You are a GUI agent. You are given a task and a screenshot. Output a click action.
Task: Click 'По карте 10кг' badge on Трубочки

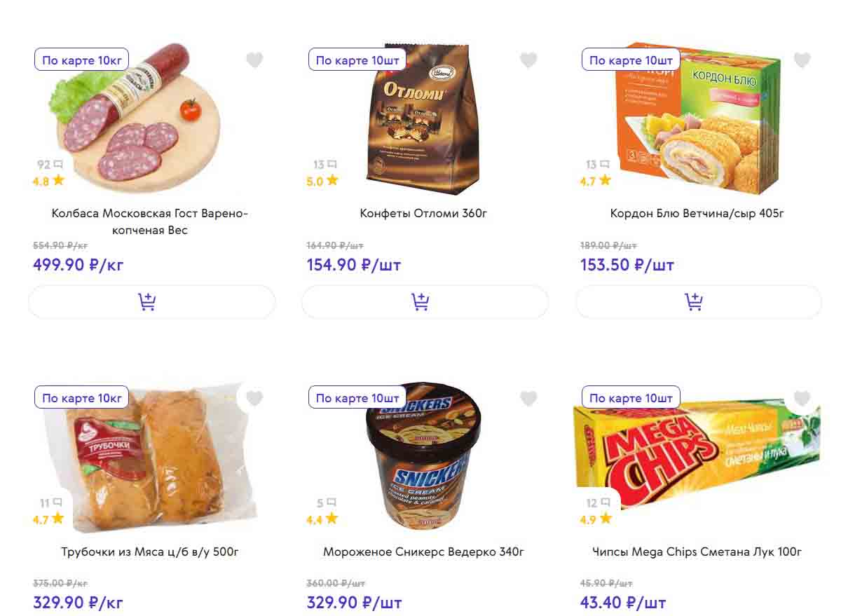[x=82, y=398]
